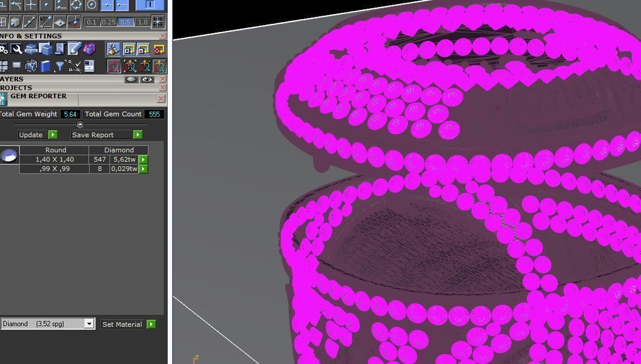Click the Update label button
Image resolution: width=641 pixels, height=364 pixels.
31,135
